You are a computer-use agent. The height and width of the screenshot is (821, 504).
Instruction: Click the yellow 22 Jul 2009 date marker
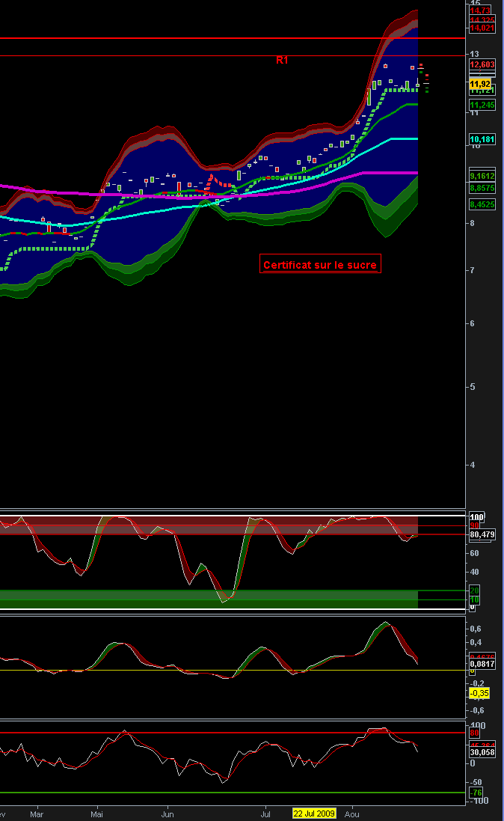click(314, 814)
